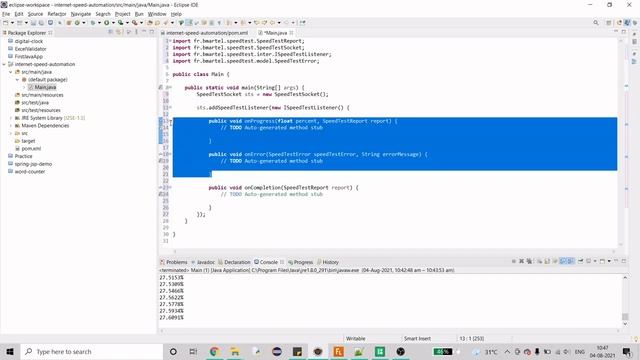
Task: Collapse the import block fold marker
Action: coord(170,41)
